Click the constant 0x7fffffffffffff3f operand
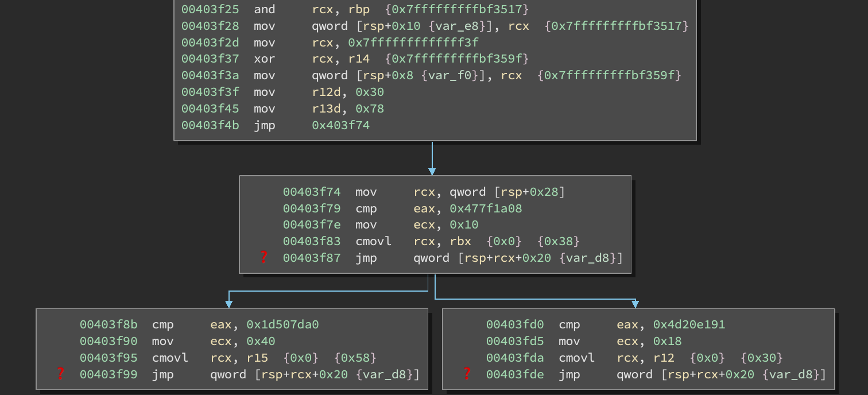 click(413, 42)
